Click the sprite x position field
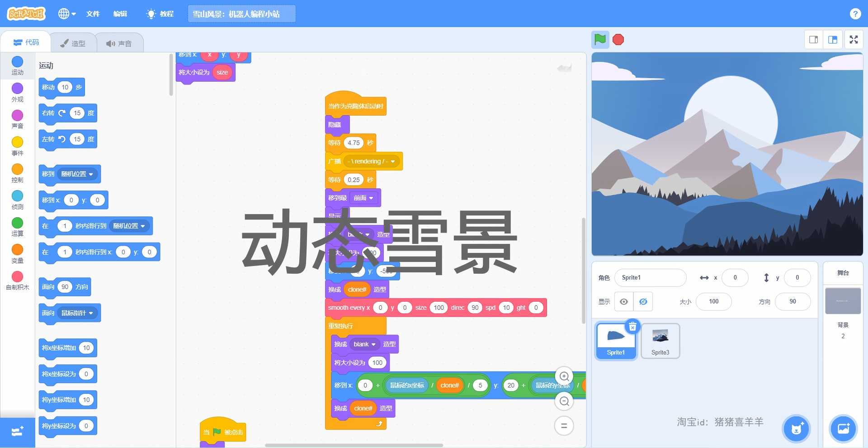 (x=735, y=278)
